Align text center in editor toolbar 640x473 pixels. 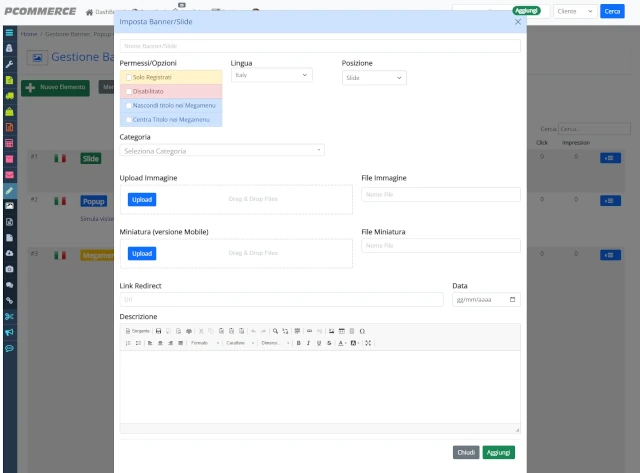160,343
